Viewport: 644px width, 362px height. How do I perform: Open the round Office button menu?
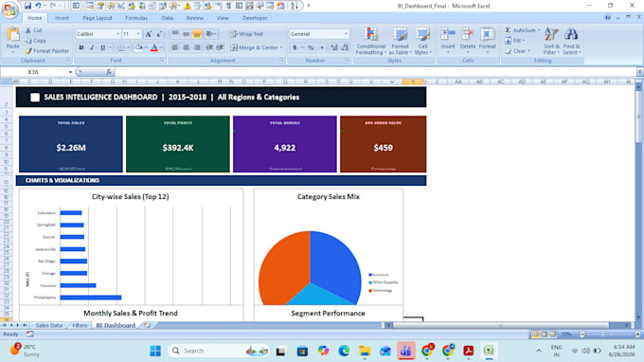coord(9,9)
